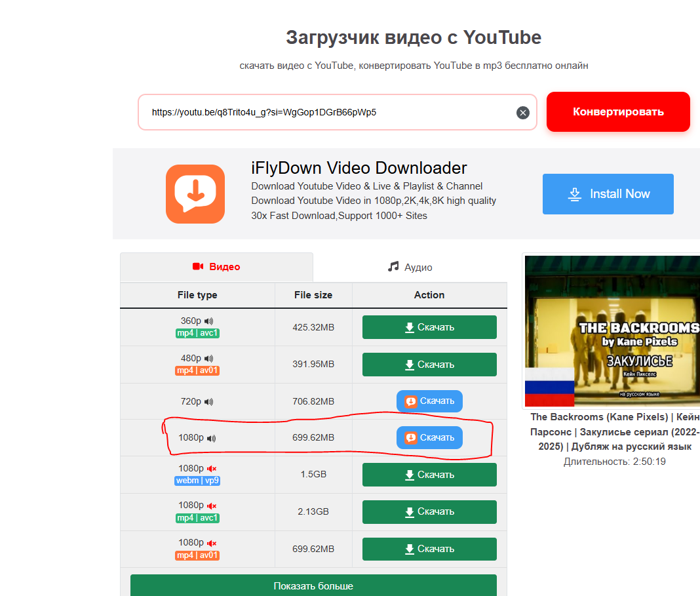700x596 pixels.
Task: Click the muted icon on 1080p mp4 avc1 row
Action: [x=212, y=506]
